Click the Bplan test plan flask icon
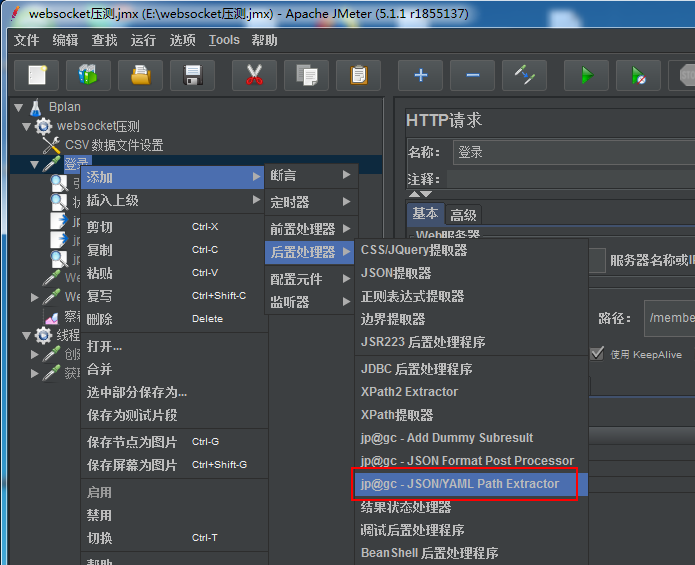 pyautogui.click(x=35, y=107)
